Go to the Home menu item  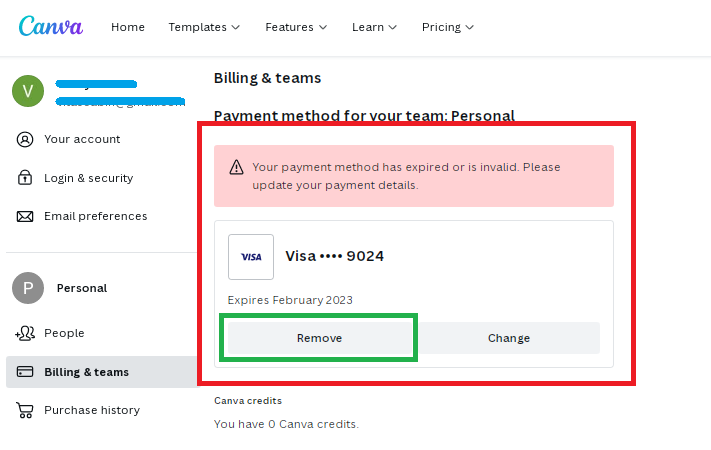coord(128,27)
